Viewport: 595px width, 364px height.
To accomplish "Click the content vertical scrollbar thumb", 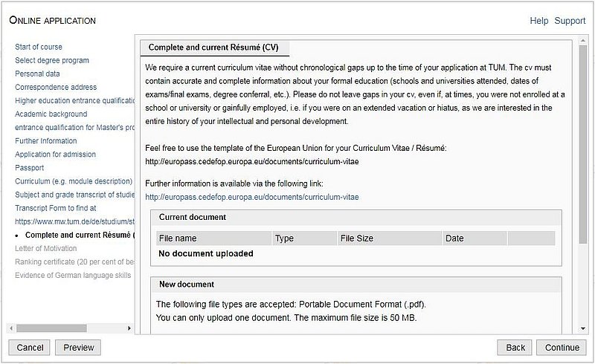I will click(x=583, y=144).
